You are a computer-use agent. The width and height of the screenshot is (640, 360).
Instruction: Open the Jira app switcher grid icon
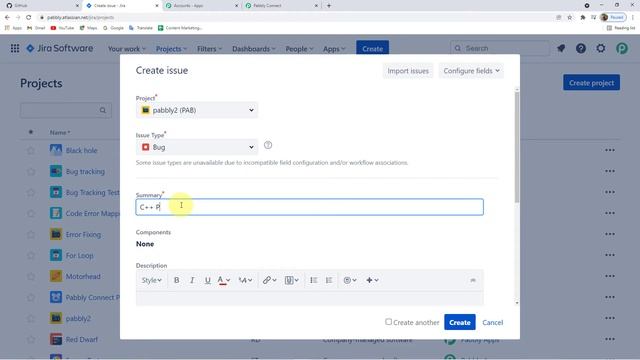click(15, 49)
